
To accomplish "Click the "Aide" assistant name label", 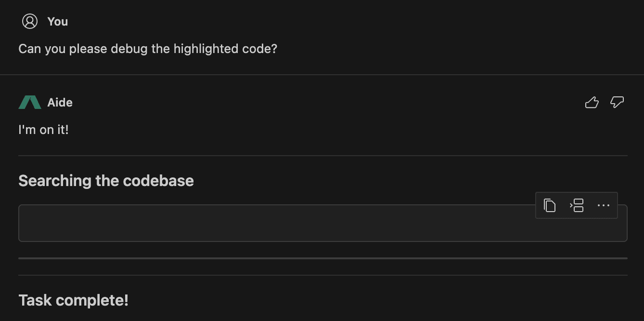I will tap(60, 103).
